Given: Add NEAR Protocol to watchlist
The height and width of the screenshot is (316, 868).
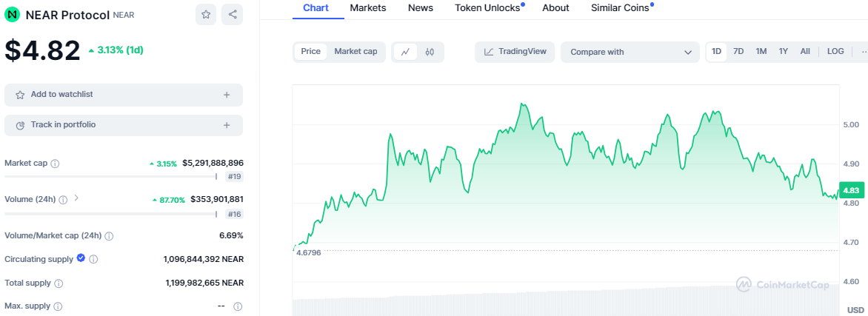Looking at the screenshot, I should (x=124, y=95).
